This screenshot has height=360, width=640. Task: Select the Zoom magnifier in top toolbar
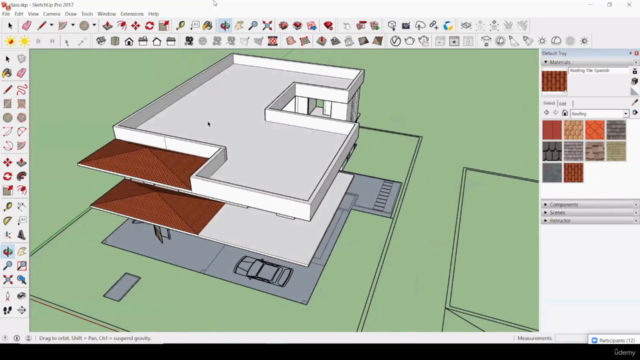coord(253,26)
